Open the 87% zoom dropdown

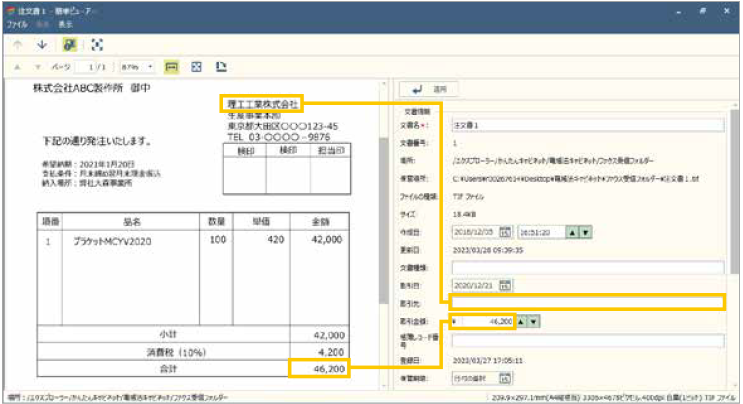pyautogui.click(x=150, y=67)
